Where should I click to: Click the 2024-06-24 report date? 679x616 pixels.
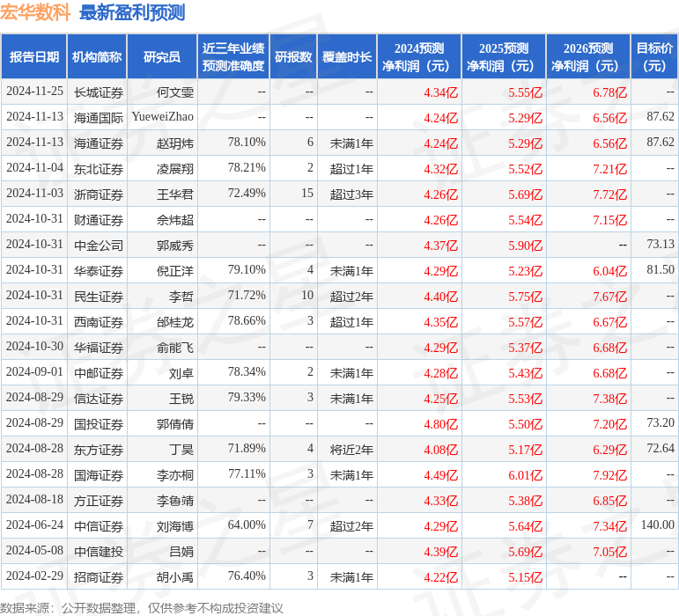coord(34,525)
